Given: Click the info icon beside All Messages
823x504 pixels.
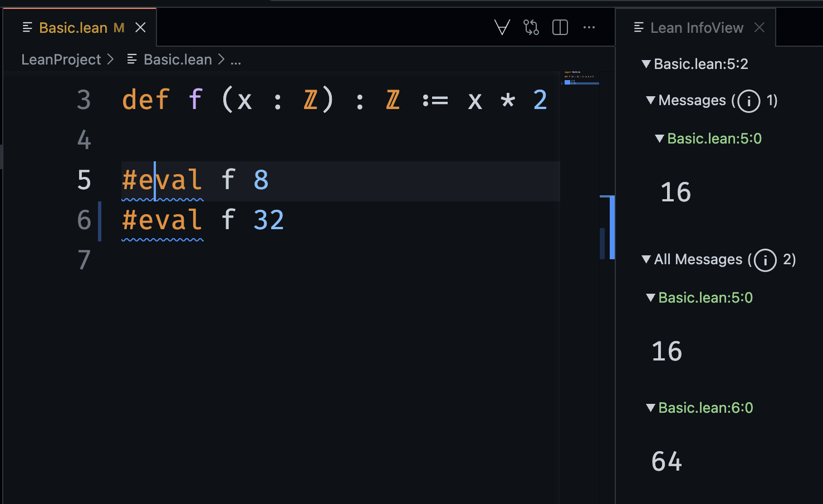Looking at the screenshot, I should 765,260.
